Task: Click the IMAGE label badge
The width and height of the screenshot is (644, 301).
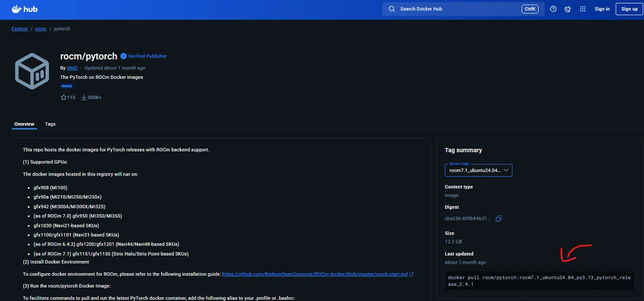Action: pyautogui.click(x=67, y=86)
